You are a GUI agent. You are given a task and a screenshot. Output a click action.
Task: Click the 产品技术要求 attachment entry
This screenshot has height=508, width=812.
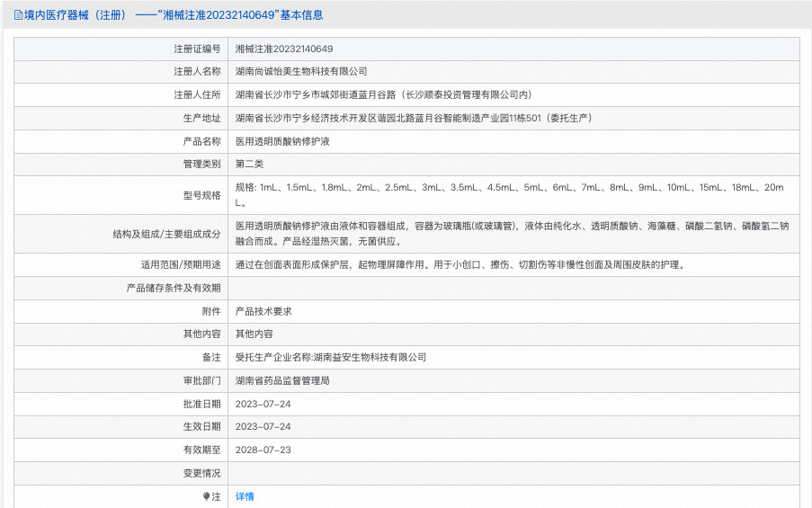coord(263,311)
